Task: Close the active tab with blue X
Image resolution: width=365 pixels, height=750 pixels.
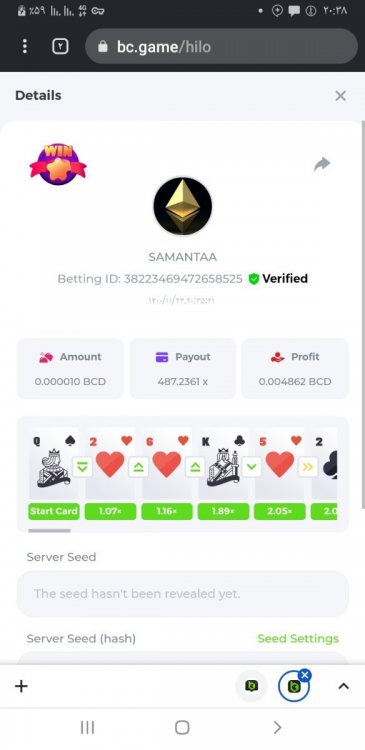Action: pyautogui.click(x=305, y=675)
